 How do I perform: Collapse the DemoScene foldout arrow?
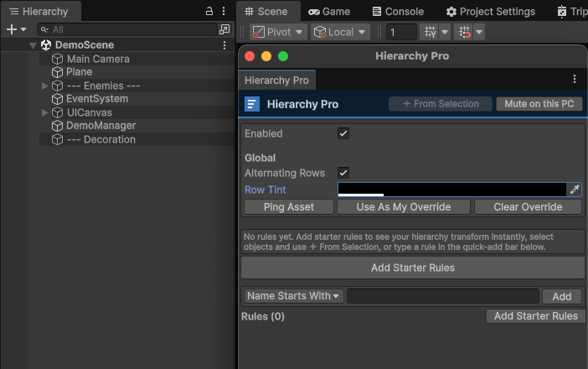click(x=33, y=45)
